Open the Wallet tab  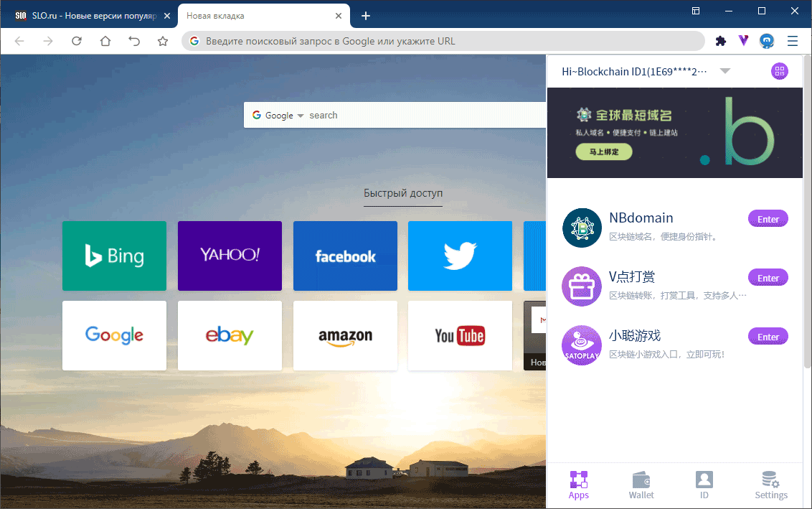[x=641, y=485]
